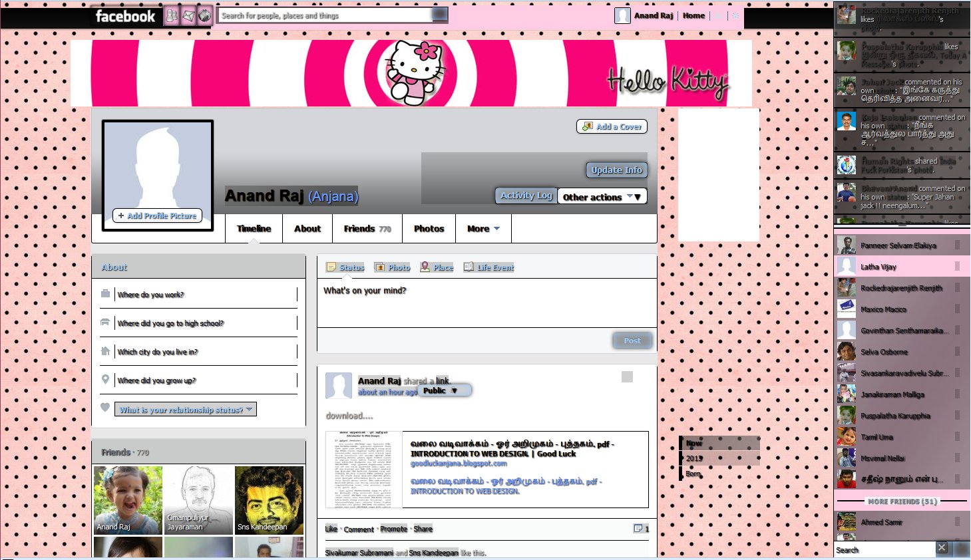The height and width of the screenshot is (560, 971).
Task: Click the Add a Cover image icon
Action: [x=587, y=126]
